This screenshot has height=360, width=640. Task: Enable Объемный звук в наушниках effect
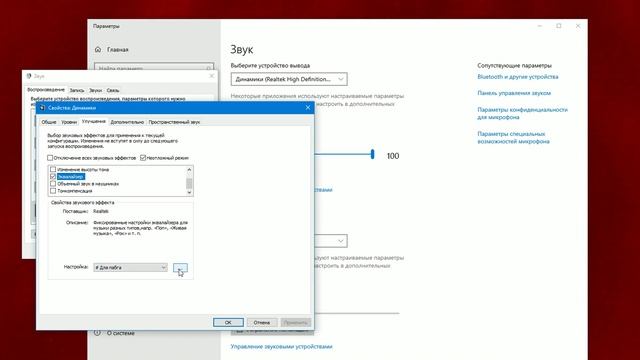tap(53, 184)
